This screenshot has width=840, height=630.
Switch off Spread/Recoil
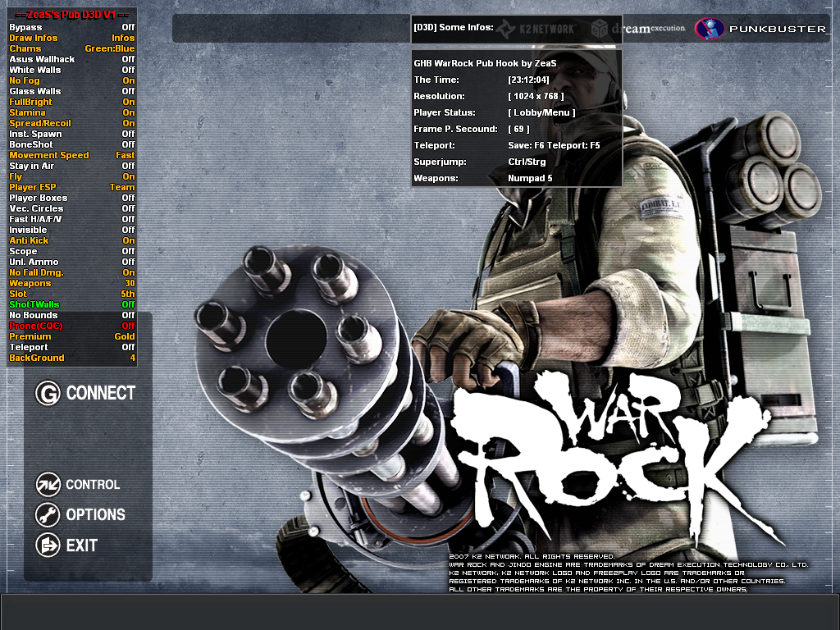tap(72, 124)
